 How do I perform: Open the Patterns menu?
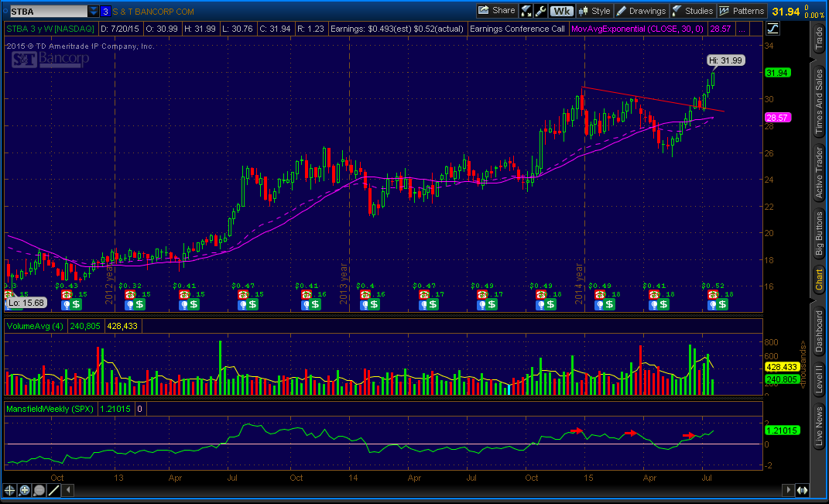coord(742,11)
